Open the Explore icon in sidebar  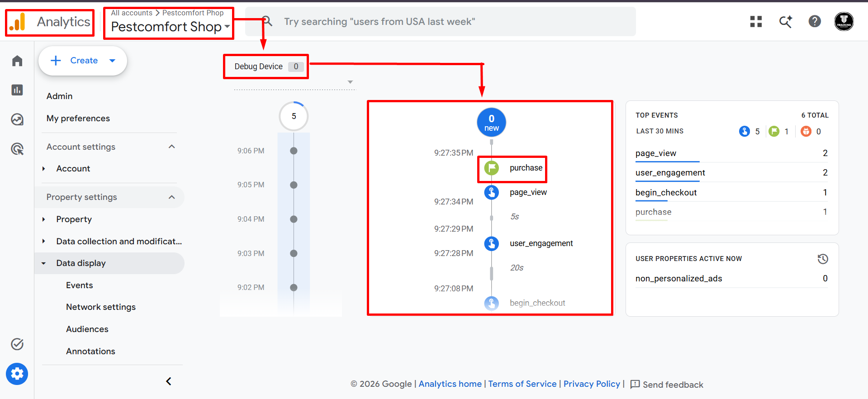17,119
